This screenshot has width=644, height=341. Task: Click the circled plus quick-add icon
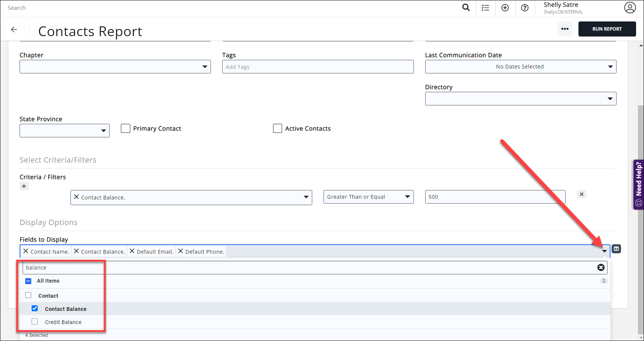click(505, 8)
